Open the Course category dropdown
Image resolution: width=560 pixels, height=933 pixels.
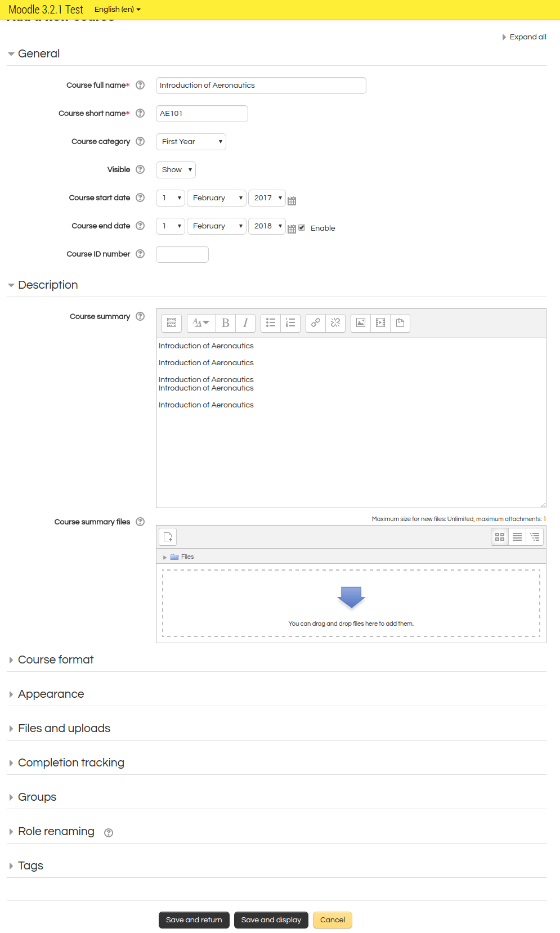pyautogui.click(x=191, y=142)
